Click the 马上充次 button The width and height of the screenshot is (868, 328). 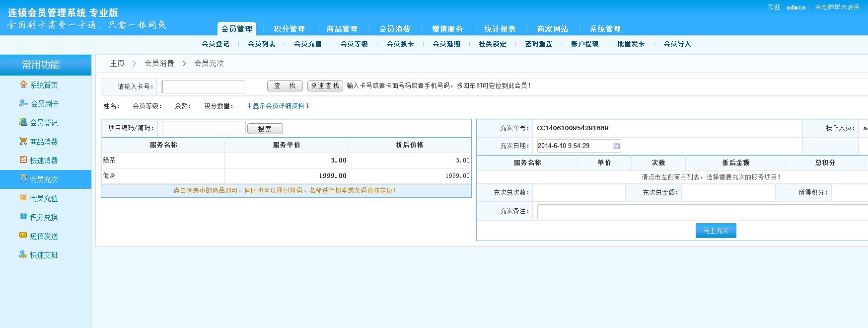click(716, 231)
